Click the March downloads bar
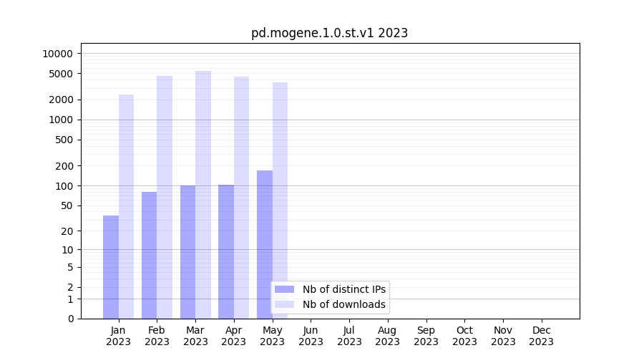The image size is (644, 358). pyautogui.click(x=203, y=195)
